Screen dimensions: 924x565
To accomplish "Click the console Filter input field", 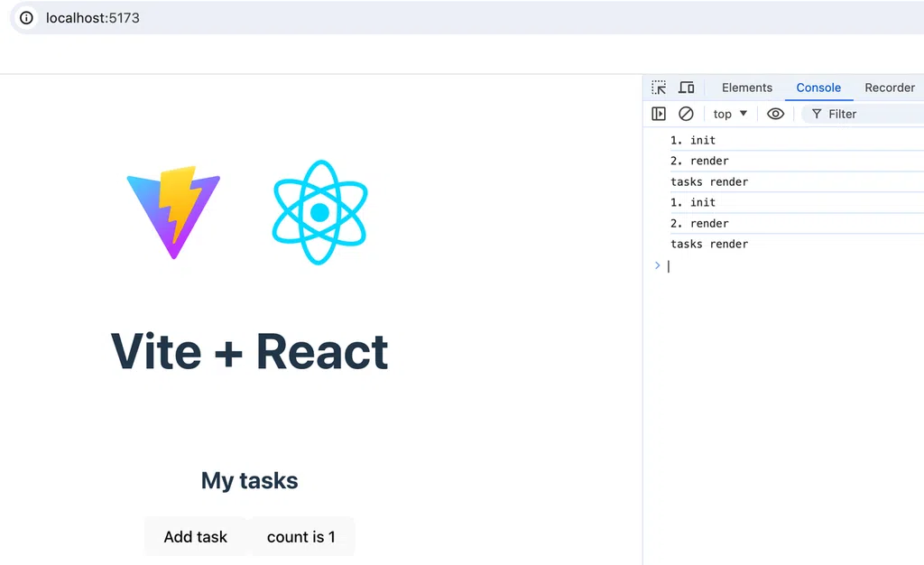I will tap(863, 114).
